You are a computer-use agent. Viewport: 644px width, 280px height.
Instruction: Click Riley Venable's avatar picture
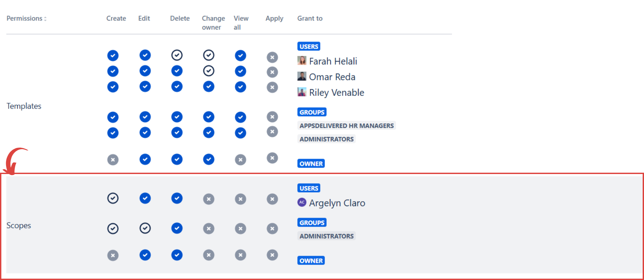click(x=302, y=92)
